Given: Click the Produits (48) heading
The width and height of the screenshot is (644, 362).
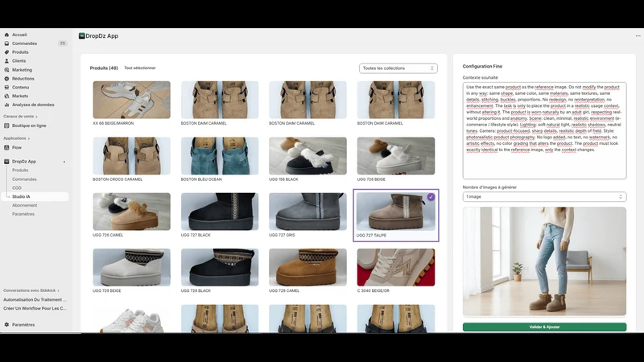Looking at the screenshot, I should tap(104, 68).
